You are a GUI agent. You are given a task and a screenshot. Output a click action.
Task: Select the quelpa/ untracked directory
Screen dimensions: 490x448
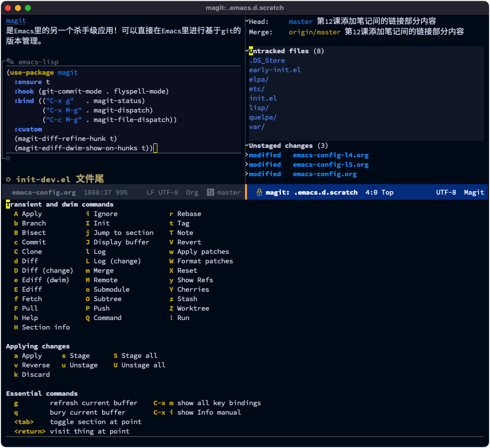[x=263, y=117]
